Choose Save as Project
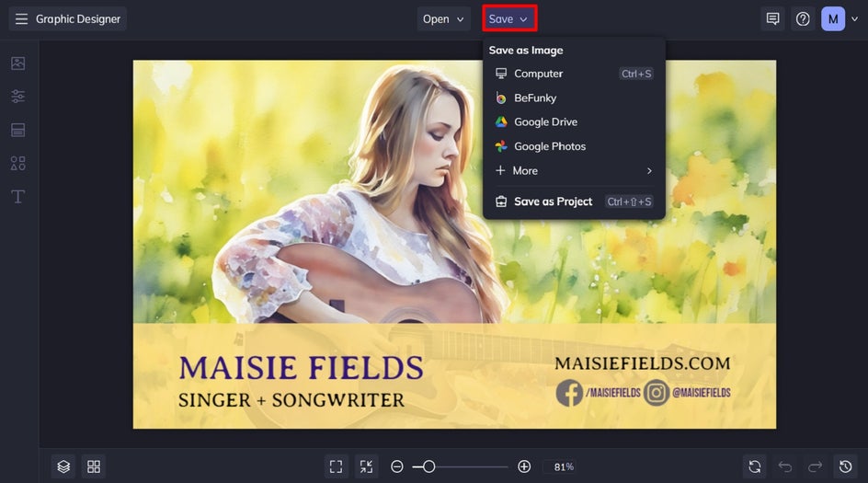Screen dimensions: 868x483 [x=574, y=201]
